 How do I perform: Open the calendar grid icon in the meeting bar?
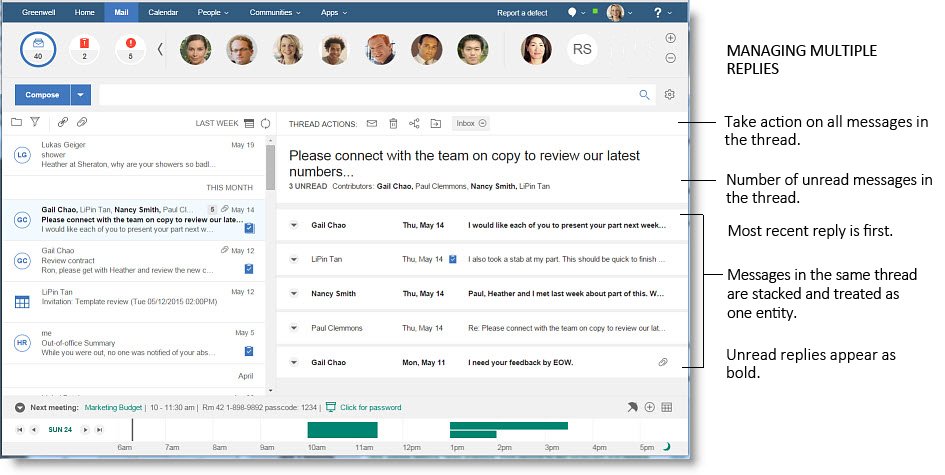pyautogui.click(x=667, y=407)
